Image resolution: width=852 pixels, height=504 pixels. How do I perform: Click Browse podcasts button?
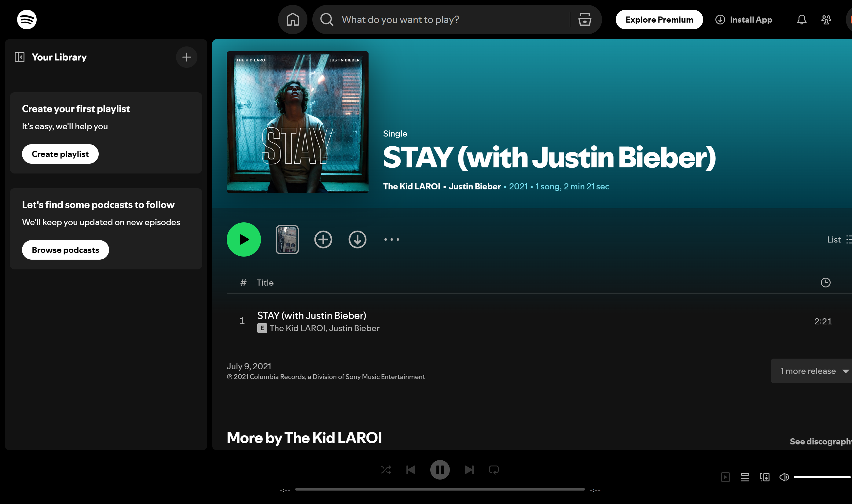pyautogui.click(x=65, y=250)
